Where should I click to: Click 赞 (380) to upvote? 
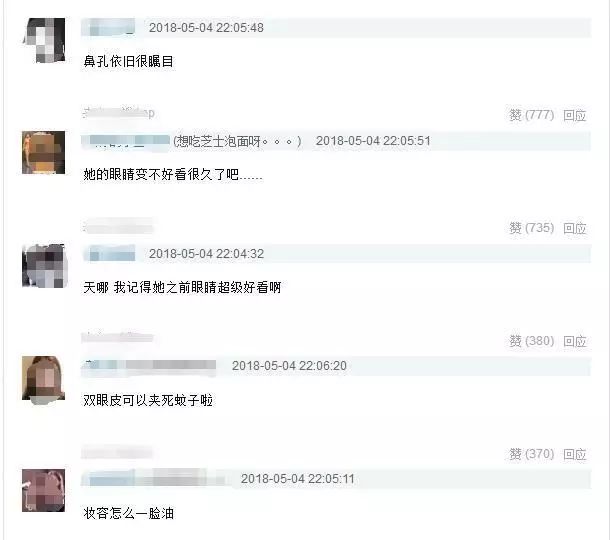531,341
